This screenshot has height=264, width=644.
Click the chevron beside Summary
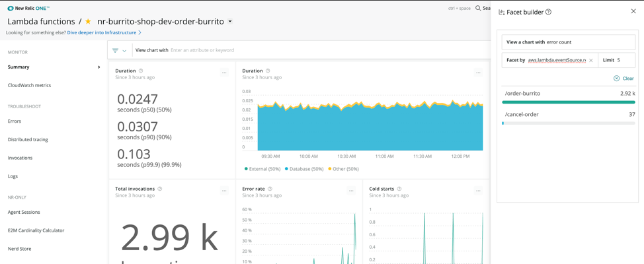99,67
